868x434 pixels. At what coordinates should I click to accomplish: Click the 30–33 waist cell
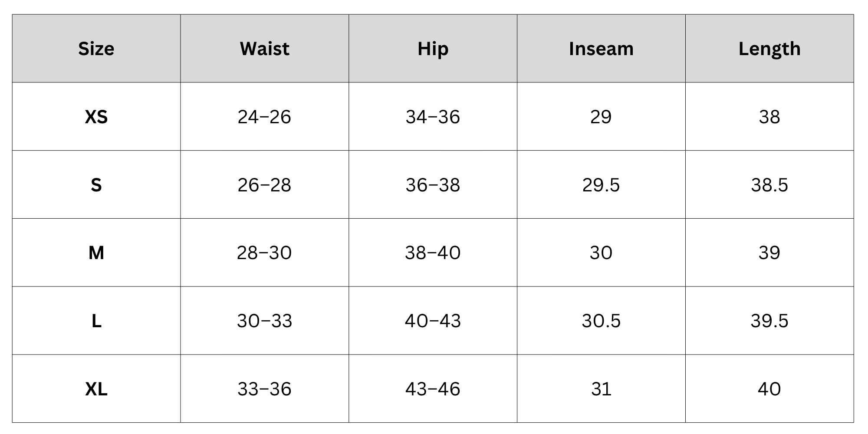265,321
